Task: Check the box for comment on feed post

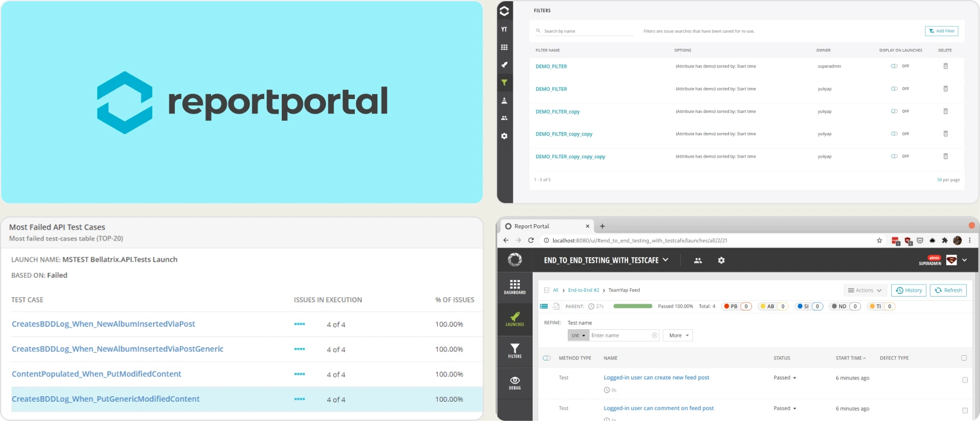Action: (x=965, y=411)
